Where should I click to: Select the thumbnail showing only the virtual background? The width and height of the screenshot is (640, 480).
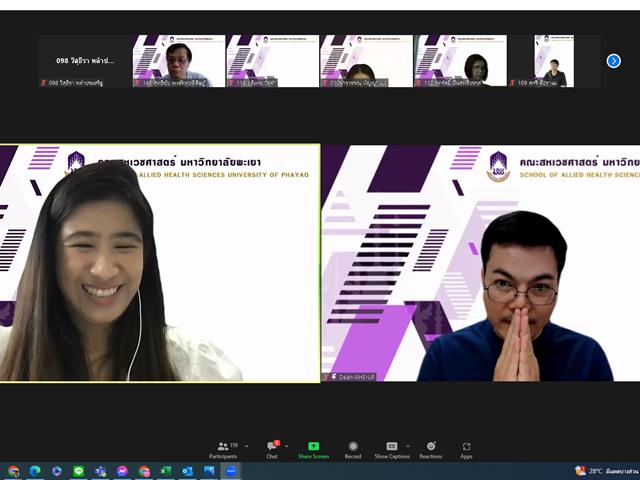pos(273,61)
